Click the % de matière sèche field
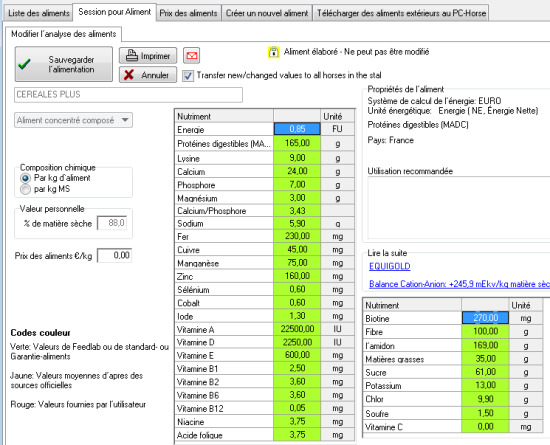 click(112, 223)
